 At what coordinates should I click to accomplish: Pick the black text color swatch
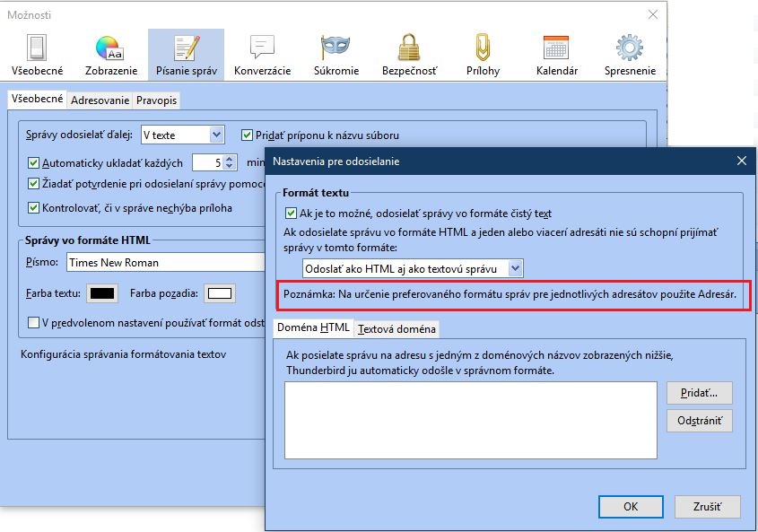102,293
